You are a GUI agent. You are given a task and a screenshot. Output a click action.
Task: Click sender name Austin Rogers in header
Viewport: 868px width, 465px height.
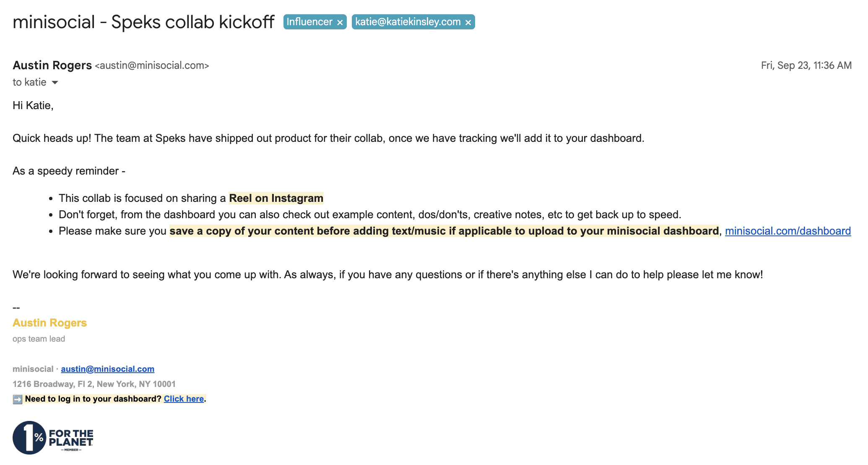pos(52,65)
